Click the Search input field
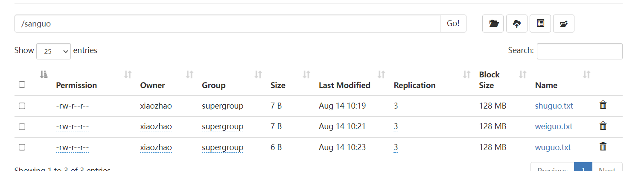The width and height of the screenshot is (644, 171). click(579, 51)
